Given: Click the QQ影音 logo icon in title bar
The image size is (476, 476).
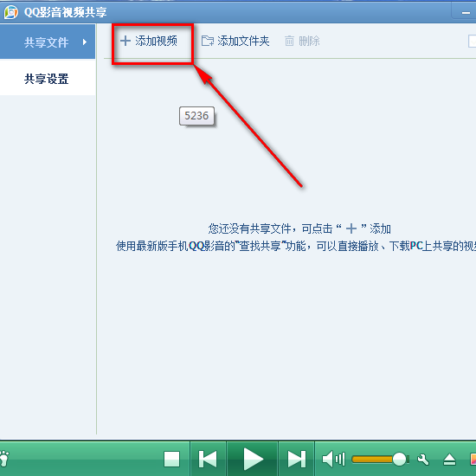Looking at the screenshot, I should 11,12.
